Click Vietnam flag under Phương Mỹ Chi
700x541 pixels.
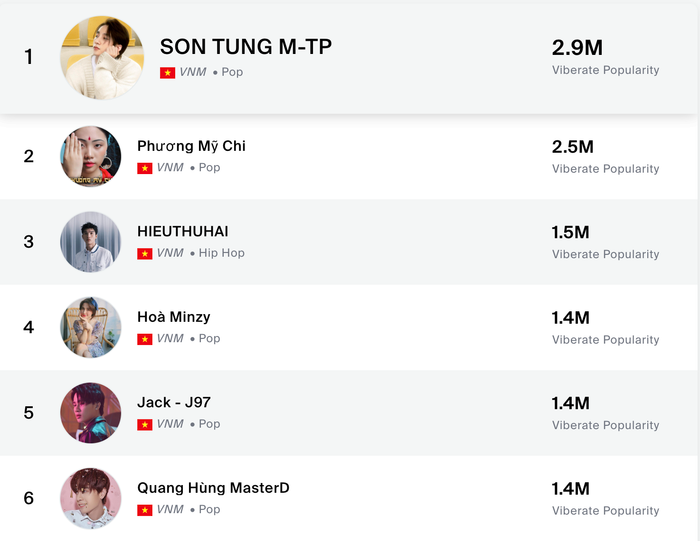coord(145,168)
